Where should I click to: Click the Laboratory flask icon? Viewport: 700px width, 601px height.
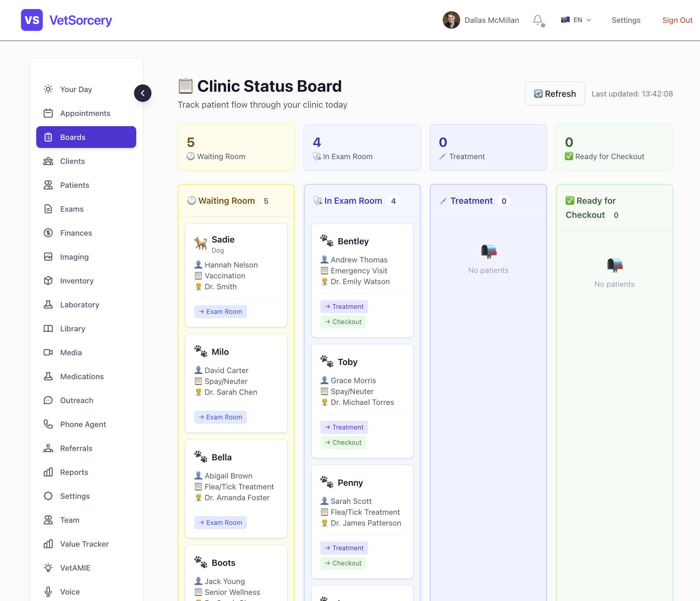coord(48,305)
